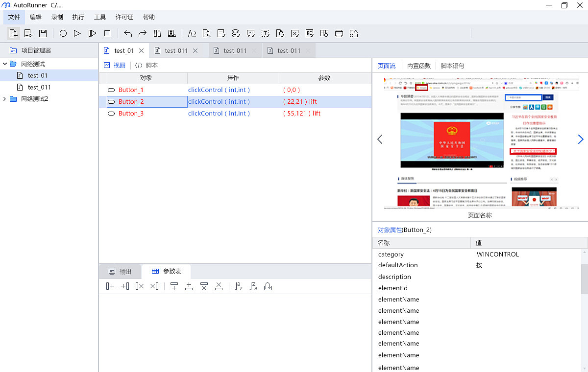Click the shapes grid toolbar icon
Viewport: 588px width, 372px height.
tap(353, 33)
